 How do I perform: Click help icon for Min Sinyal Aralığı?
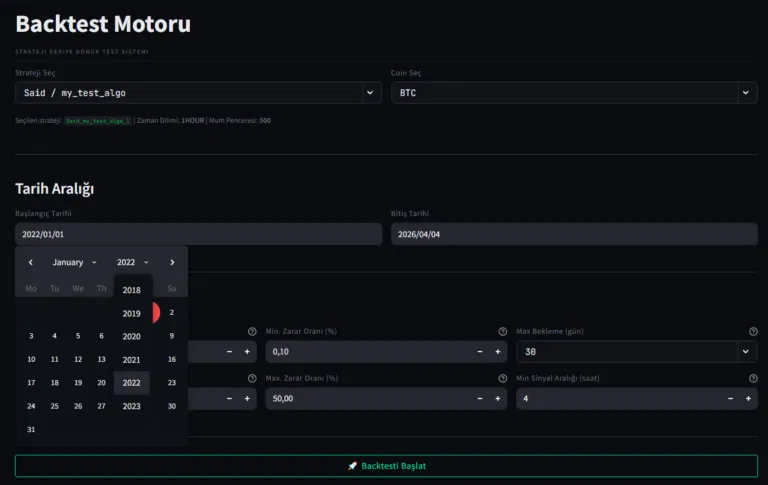click(x=752, y=378)
